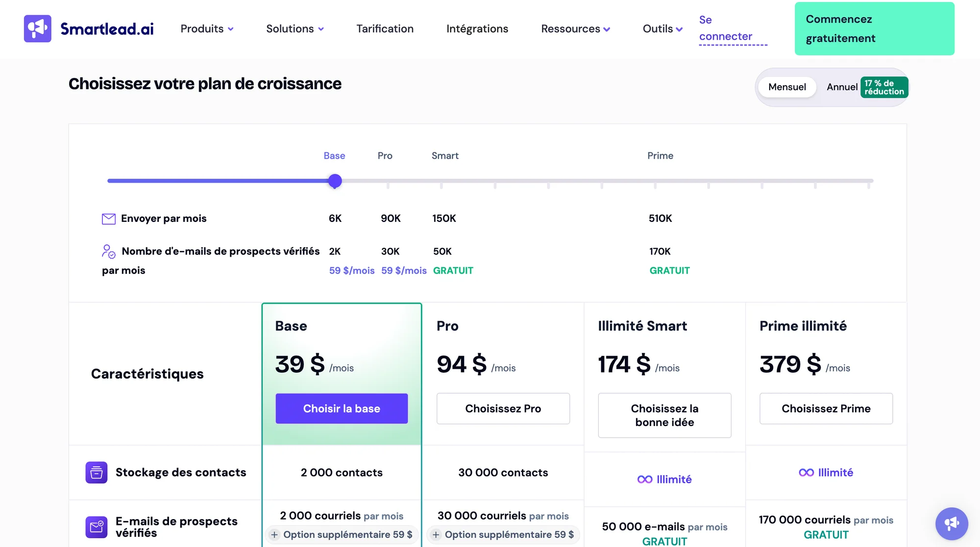Select the Prime label above slider
Screen dimensions: 980x547
pyautogui.click(x=660, y=156)
